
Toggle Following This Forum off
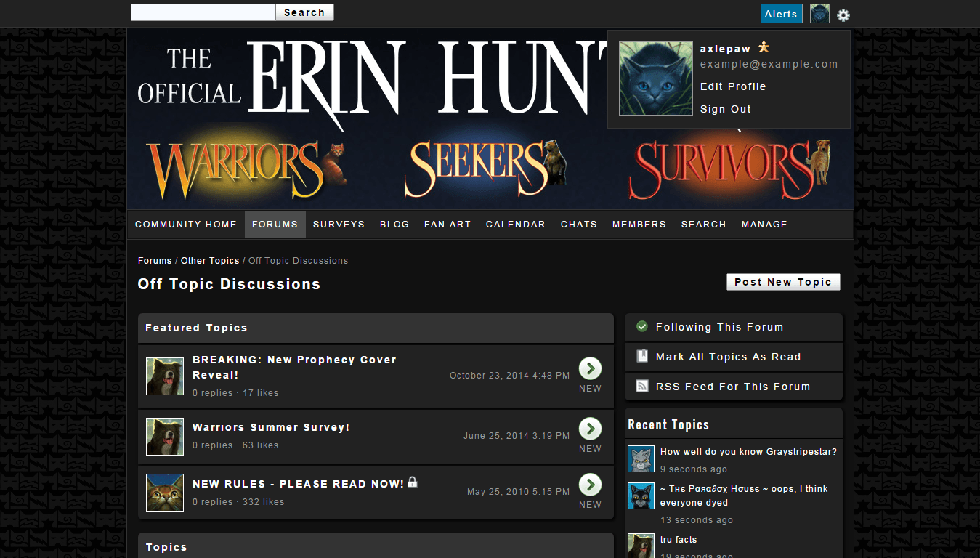pos(641,326)
